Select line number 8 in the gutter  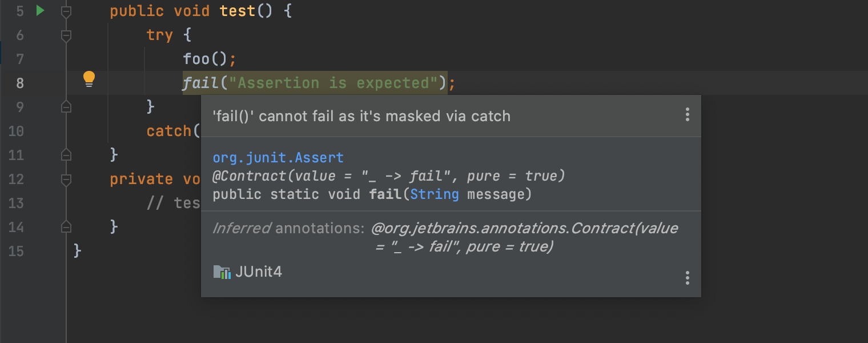(20, 83)
